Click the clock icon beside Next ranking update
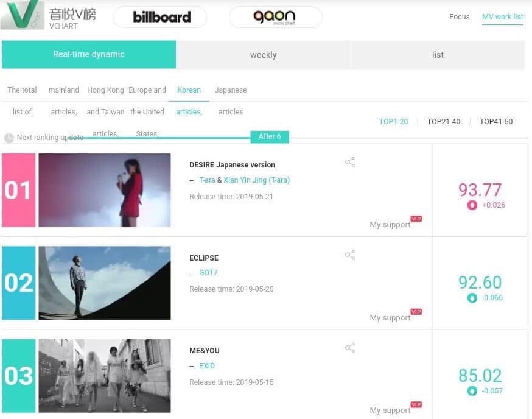This screenshot has width=532, height=419. (x=9, y=138)
